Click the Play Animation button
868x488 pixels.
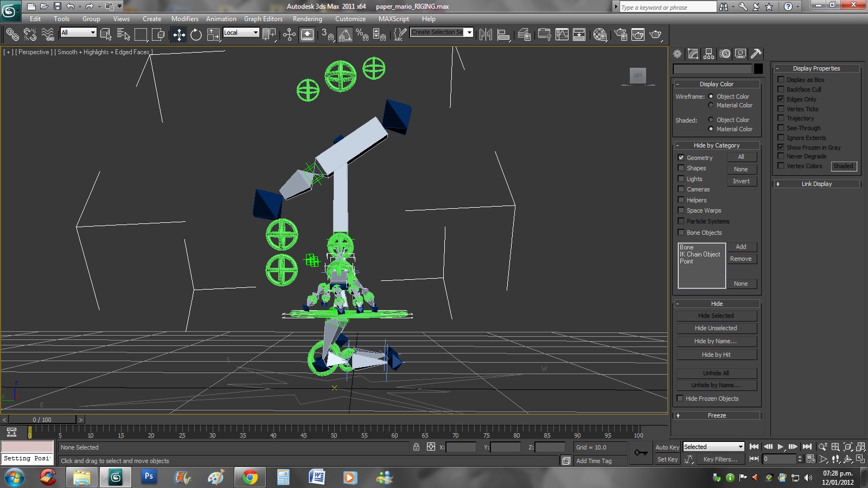[781, 447]
